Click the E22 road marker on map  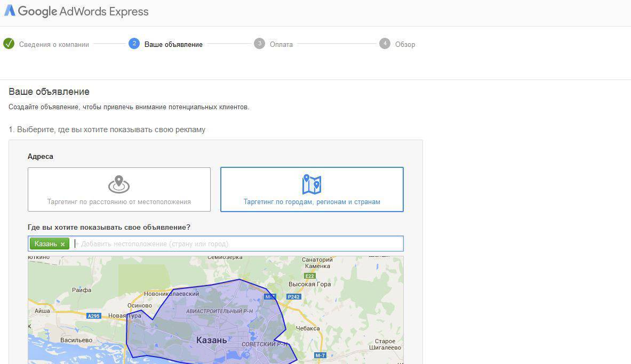[309, 276]
